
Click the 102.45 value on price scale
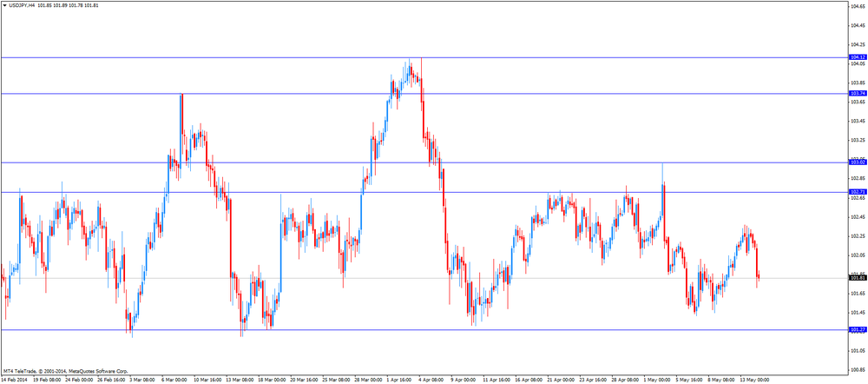click(x=858, y=216)
